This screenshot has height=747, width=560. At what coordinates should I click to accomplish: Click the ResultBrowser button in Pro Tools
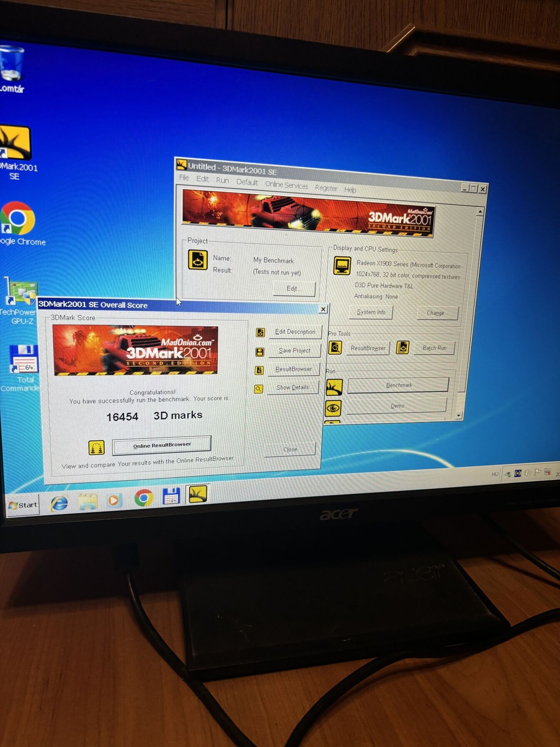pyautogui.click(x=368, y=348)
